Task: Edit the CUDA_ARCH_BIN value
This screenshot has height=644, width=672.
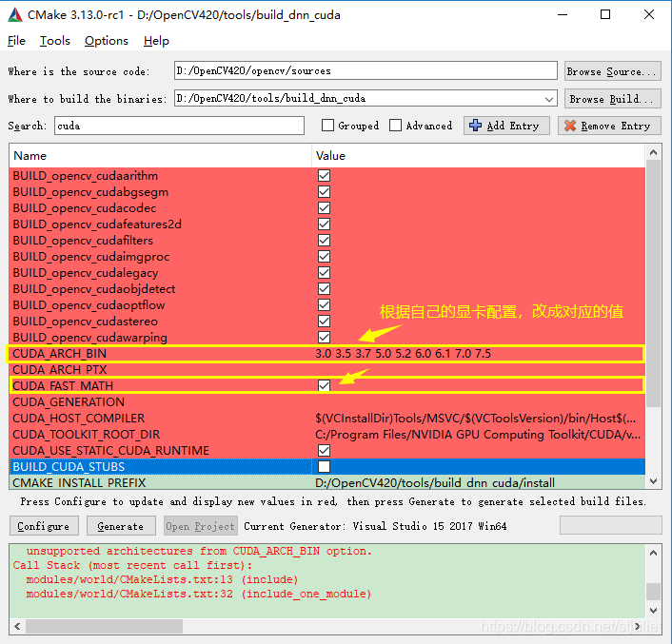Action: coord(403,354)
